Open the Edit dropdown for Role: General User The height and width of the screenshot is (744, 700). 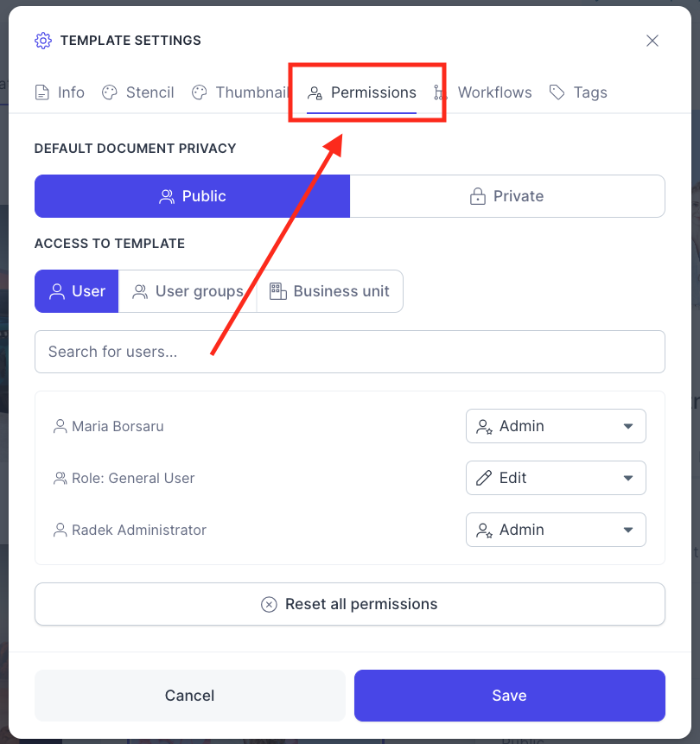tap(556, 478)
